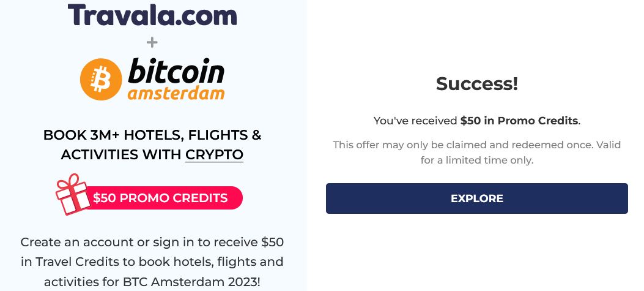The height and width of the screenshot is (291, 644).
Task: Select the bold "$50 in Promo Credits" text
Action: (x=519, y=121)
